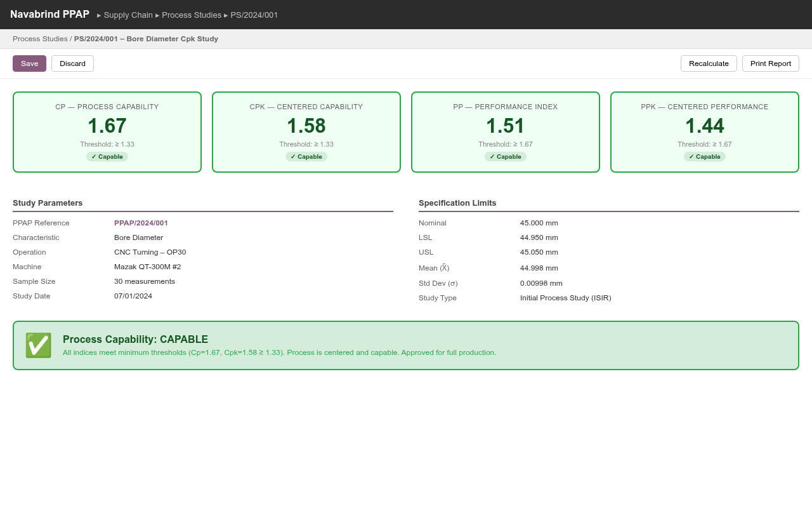Click the Navabrind PPAP app title
The width and height of the screenshot is (812, 508).
coord(49,15)
